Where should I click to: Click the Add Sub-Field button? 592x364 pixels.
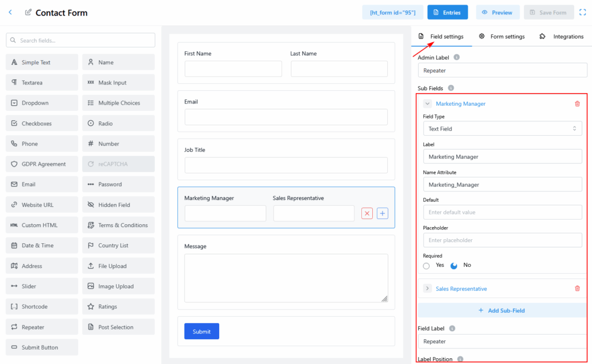(502, 310)
